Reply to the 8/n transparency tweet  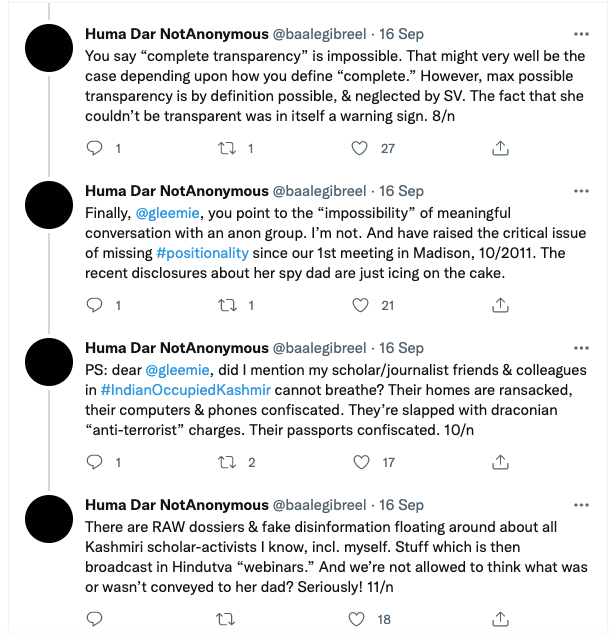coord(96,149)
